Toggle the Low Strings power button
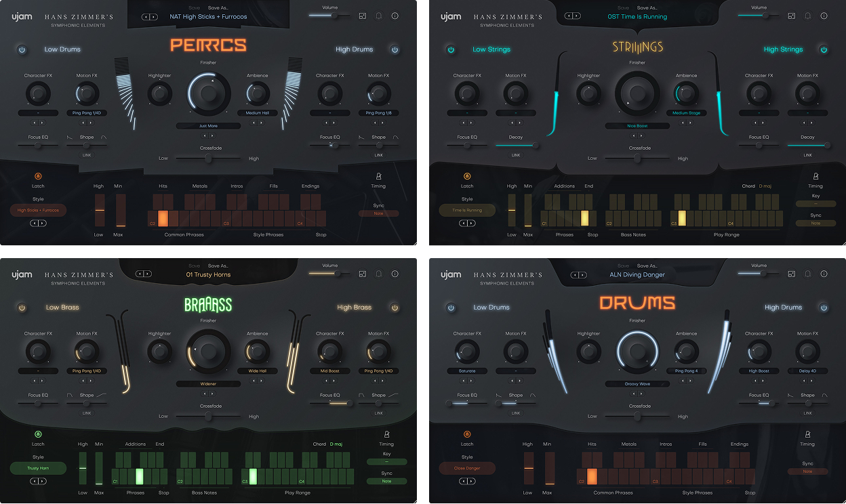This screenshot has height=504, width=846. pyautogui.click(x=451, y=49)
